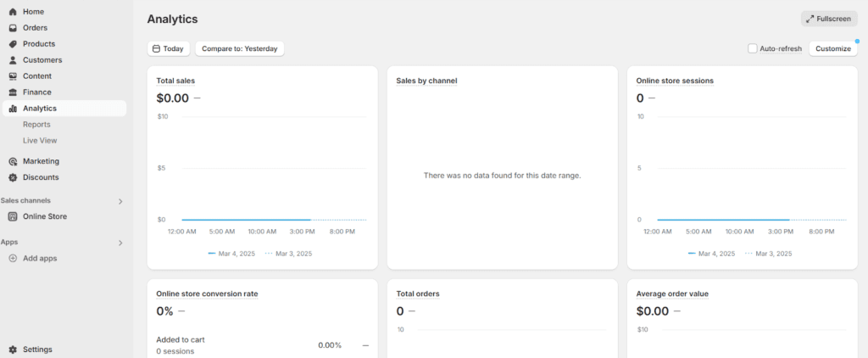Open Settings via the gear icon
868x358 pixels.
point(13,350)
